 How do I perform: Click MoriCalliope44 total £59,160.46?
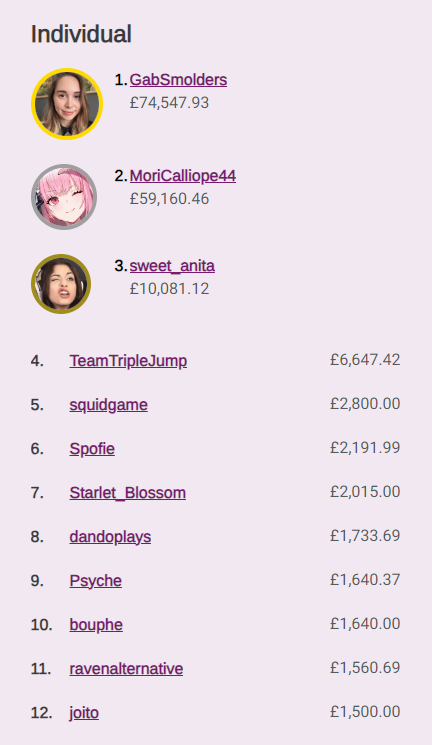(169, 199)
